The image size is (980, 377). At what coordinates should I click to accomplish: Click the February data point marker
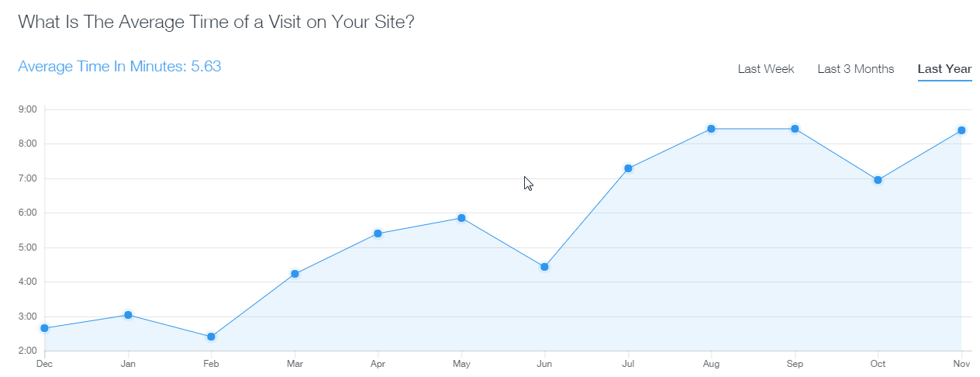point(211,337)
